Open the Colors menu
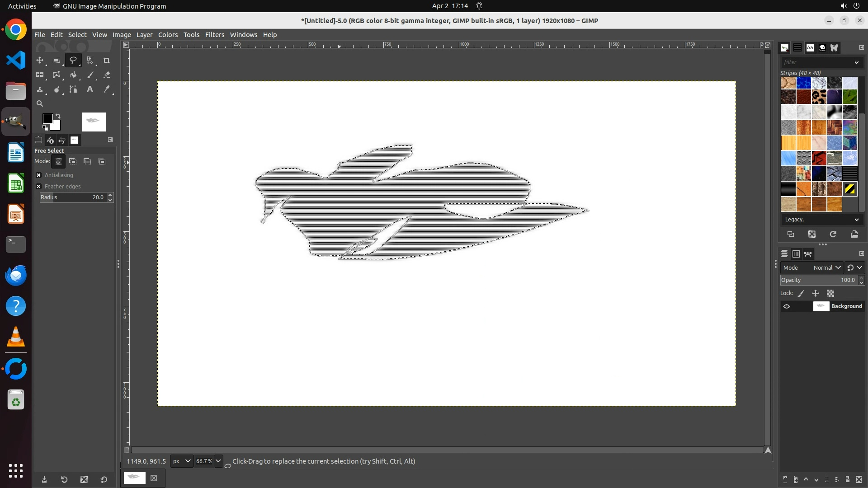The width and height of the screenshot is (868, 488). click(168, 35)
